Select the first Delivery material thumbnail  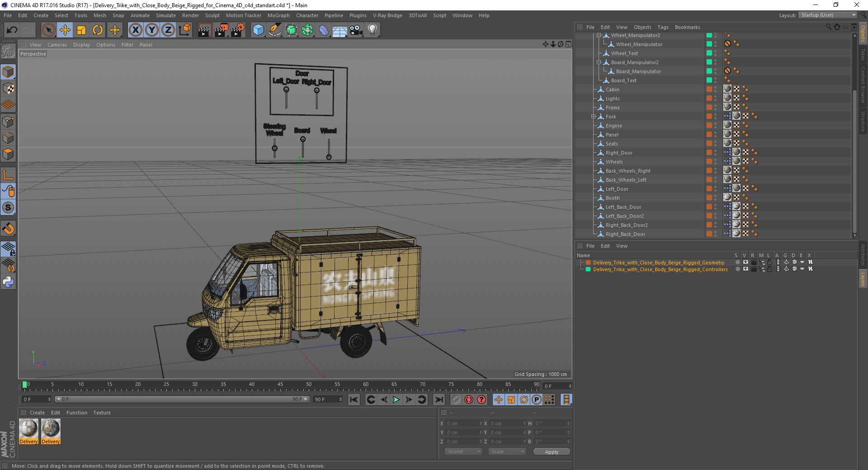(x=28, y=428)
